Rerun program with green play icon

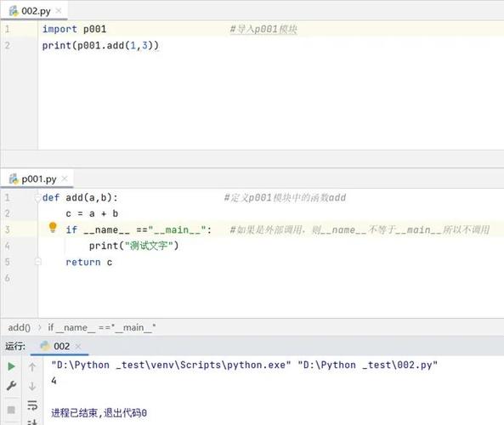[x=11, y=366]
